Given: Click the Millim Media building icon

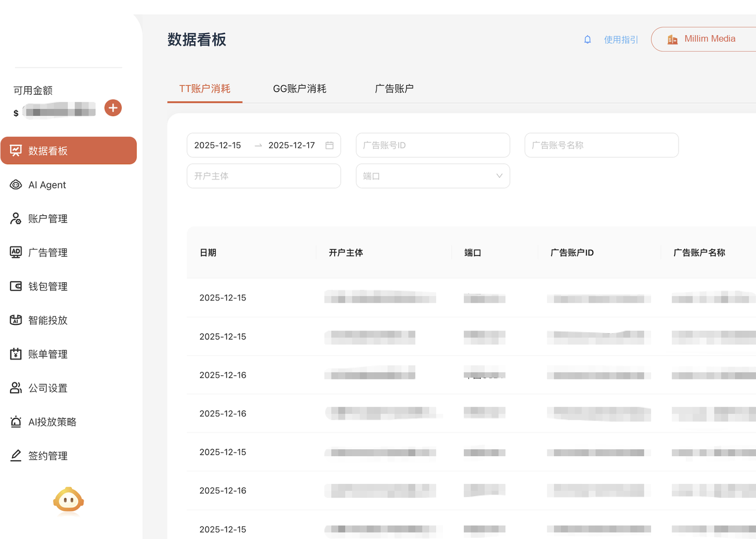Looking at the screenshot, I should pos(672,39).
